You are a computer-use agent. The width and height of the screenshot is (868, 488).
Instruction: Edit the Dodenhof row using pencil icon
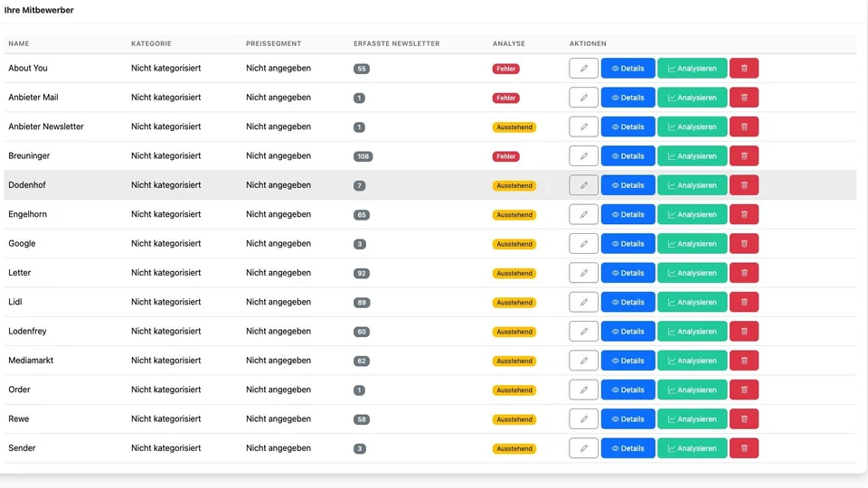coord(583,185)
